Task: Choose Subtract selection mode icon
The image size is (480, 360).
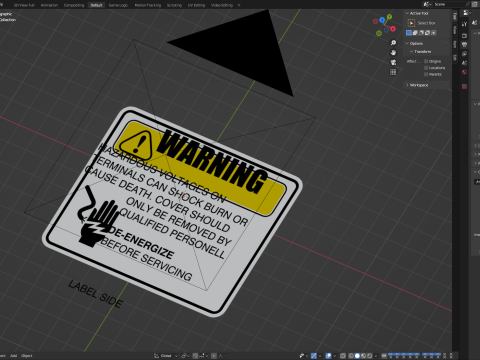Action: point(421,33)
